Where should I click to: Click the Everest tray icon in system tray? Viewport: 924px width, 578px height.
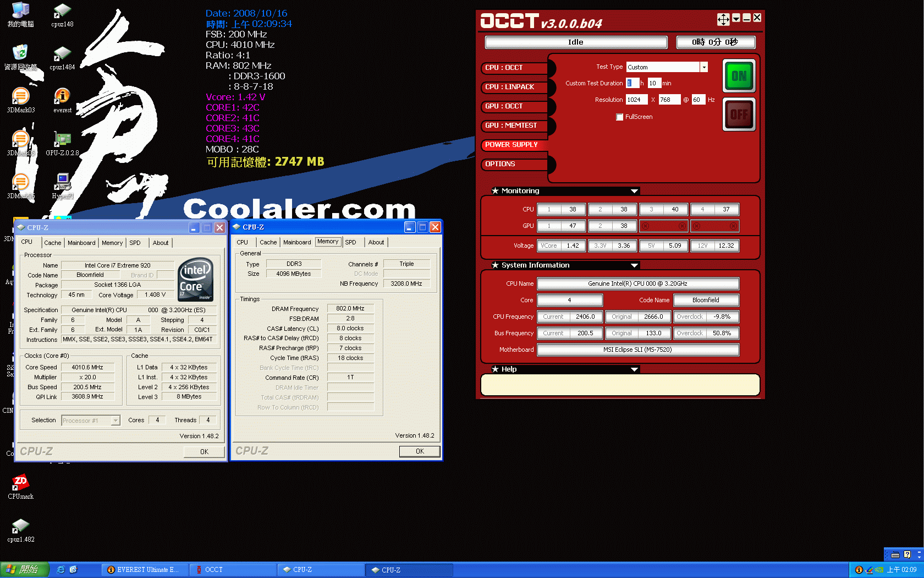859,570
